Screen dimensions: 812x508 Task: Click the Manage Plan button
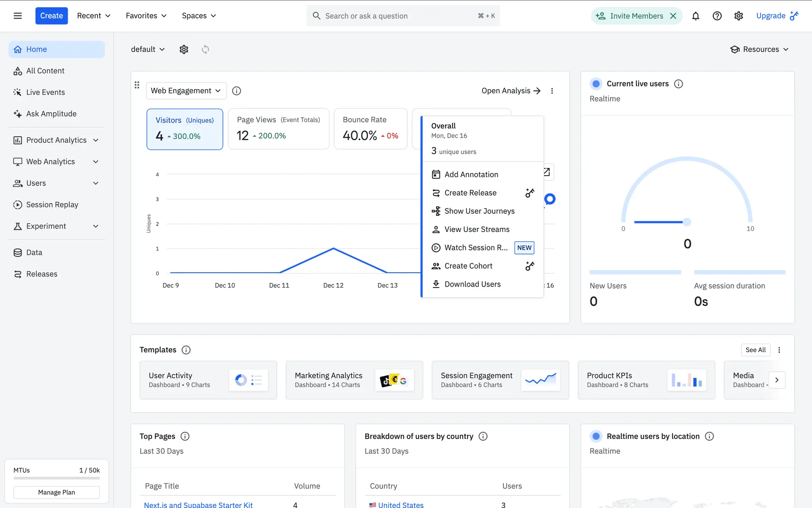(x=56, y=492)
